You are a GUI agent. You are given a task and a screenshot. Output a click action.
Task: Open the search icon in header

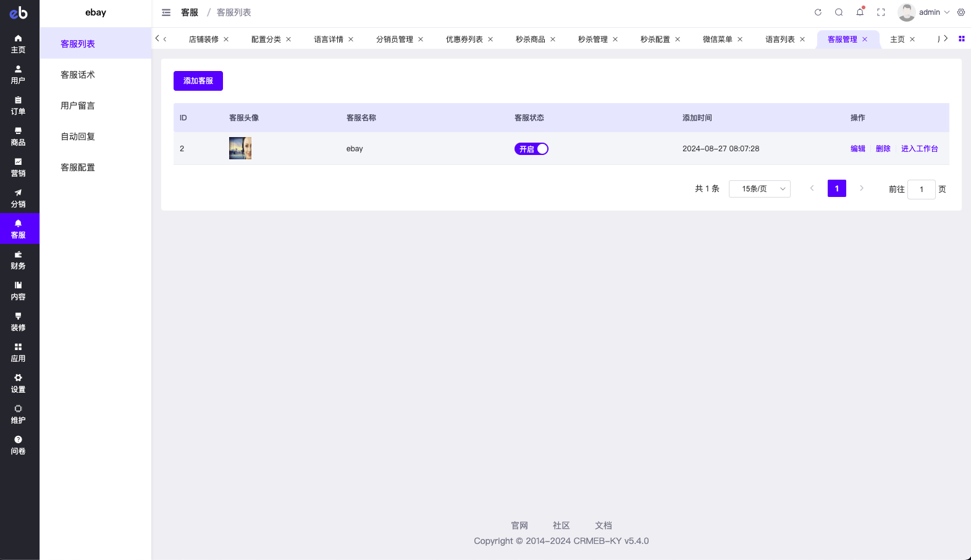(x=839, y=12)
